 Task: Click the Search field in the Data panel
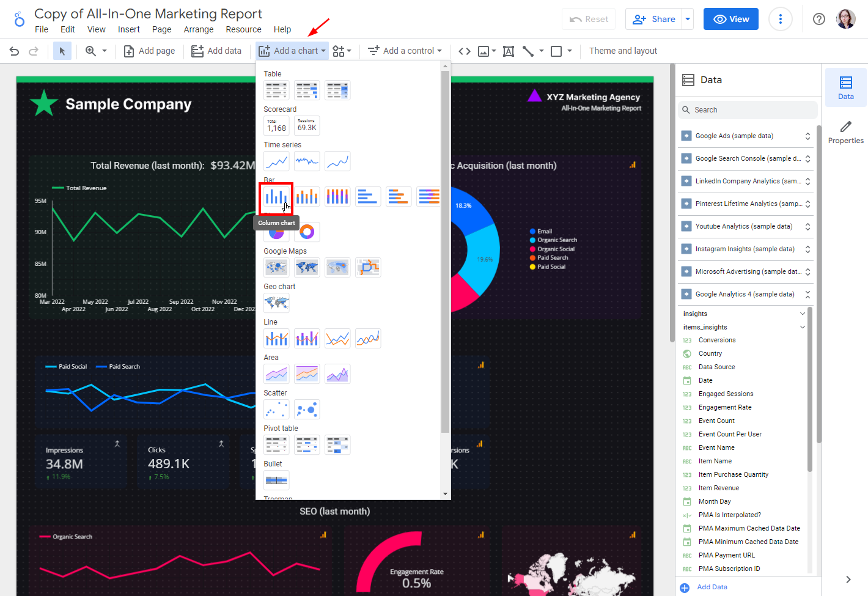tap(747, 109)
